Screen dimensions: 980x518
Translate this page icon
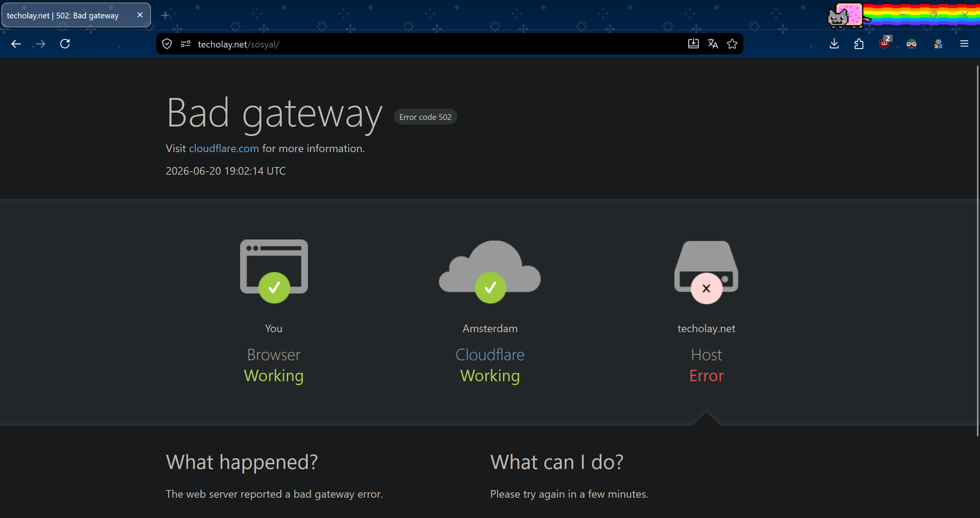[713, 44]
